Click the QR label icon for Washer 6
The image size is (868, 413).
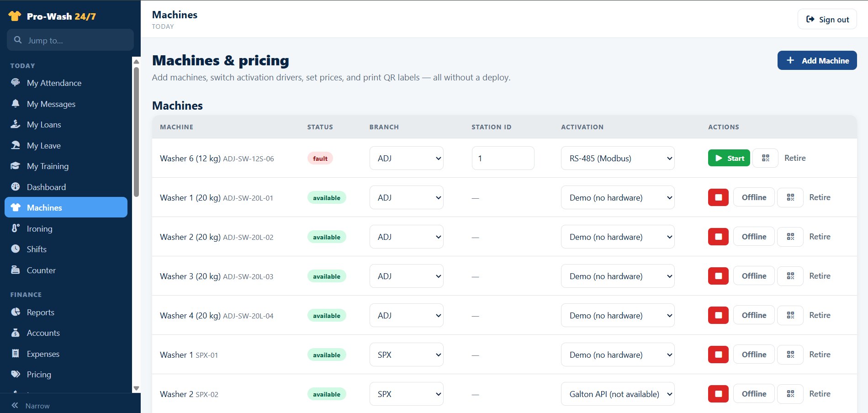[x=765, y=158]
